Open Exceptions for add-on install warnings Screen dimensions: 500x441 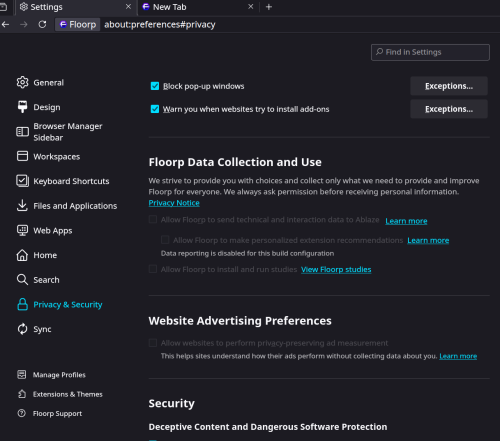(x=449, y=109)
